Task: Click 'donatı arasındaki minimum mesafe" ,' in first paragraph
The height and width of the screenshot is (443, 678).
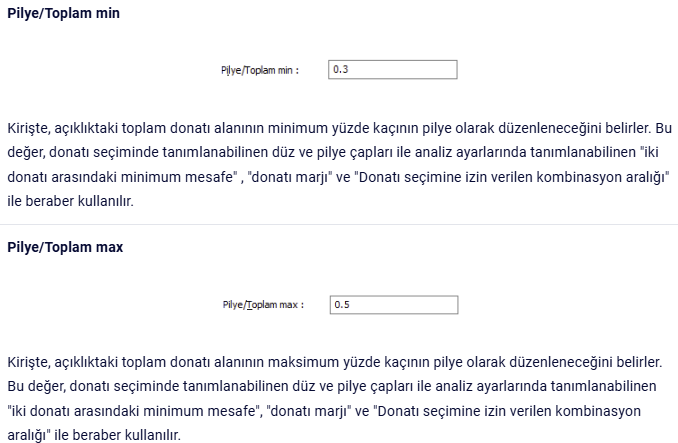Action: (125, 177)
